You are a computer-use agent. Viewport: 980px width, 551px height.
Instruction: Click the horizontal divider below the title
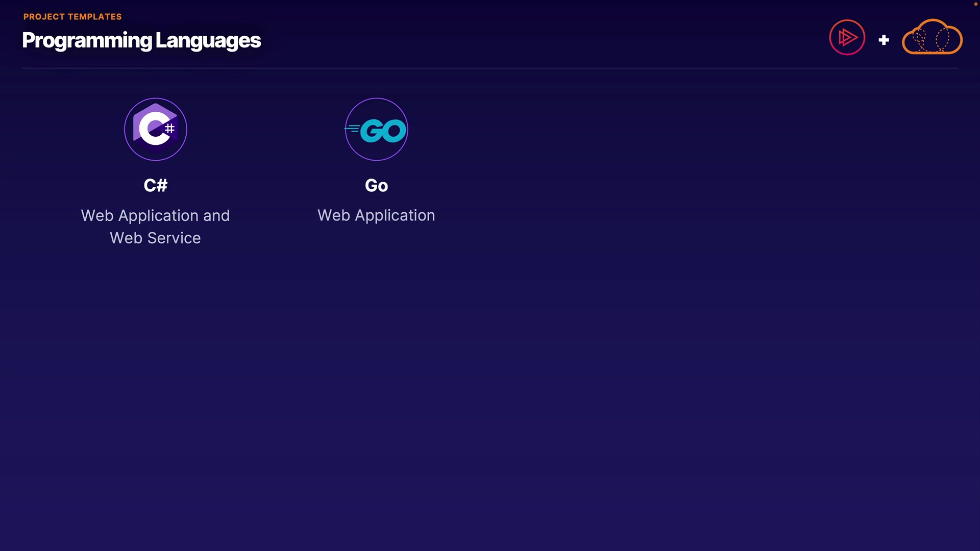pos(490,68)
